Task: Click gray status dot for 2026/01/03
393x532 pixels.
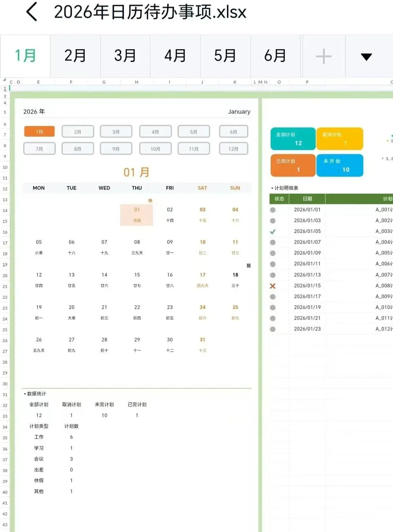Action: coord(273,221)
